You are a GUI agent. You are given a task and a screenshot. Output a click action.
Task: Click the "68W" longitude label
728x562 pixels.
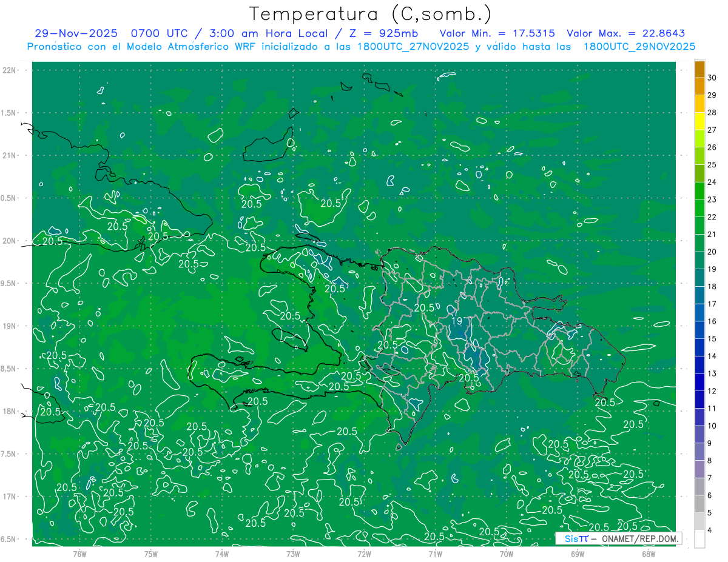tap(649, 554)
